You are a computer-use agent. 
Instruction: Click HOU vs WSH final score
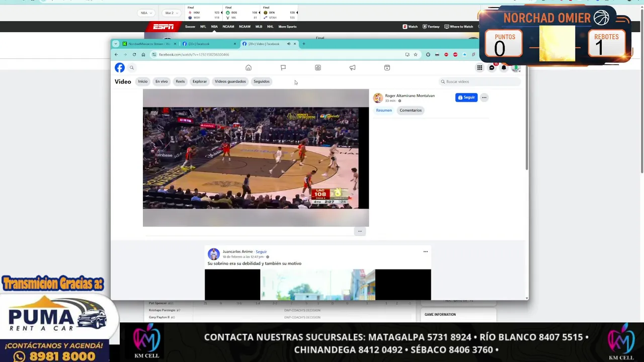coord(204,13)
